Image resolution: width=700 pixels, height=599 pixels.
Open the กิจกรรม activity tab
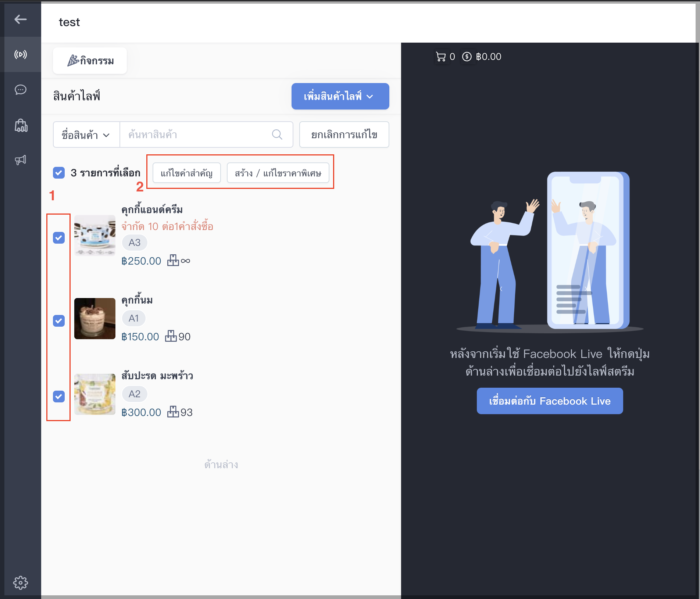pyautogui.click(x=90, y=61)
